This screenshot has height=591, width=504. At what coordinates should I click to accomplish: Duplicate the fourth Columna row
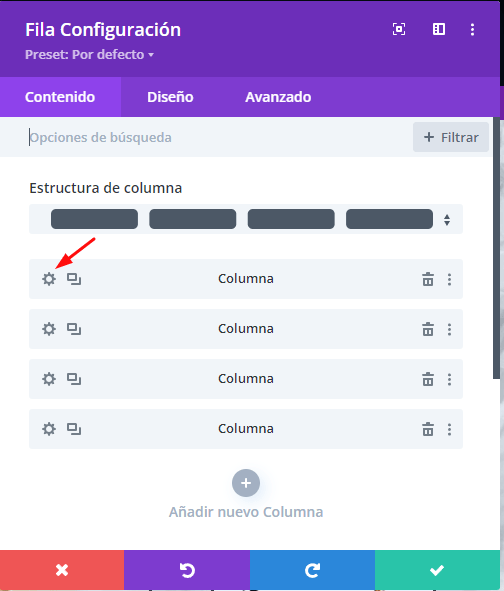tap(74, 429)
